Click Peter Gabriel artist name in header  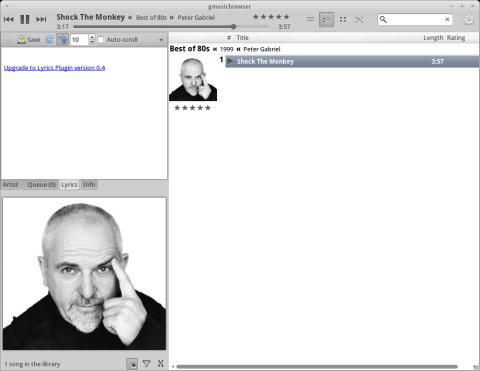coord(196,18)
